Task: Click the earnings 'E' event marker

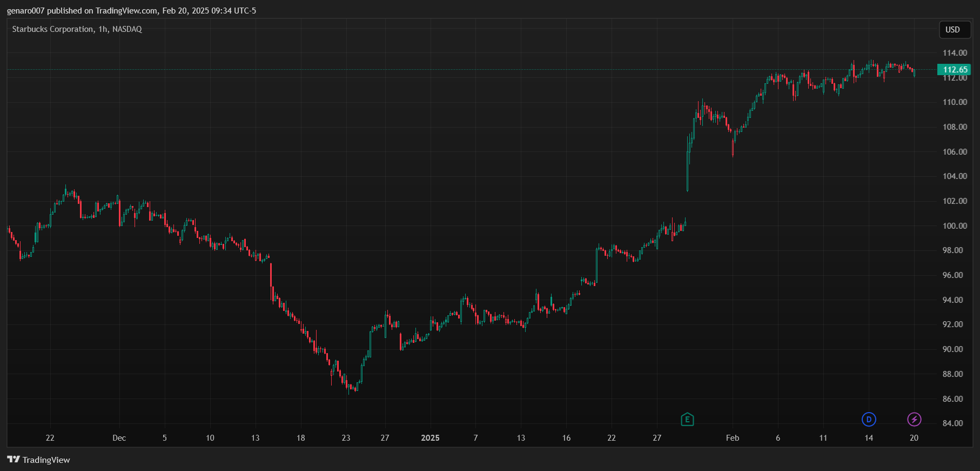Action: click(x=687, y=419)
